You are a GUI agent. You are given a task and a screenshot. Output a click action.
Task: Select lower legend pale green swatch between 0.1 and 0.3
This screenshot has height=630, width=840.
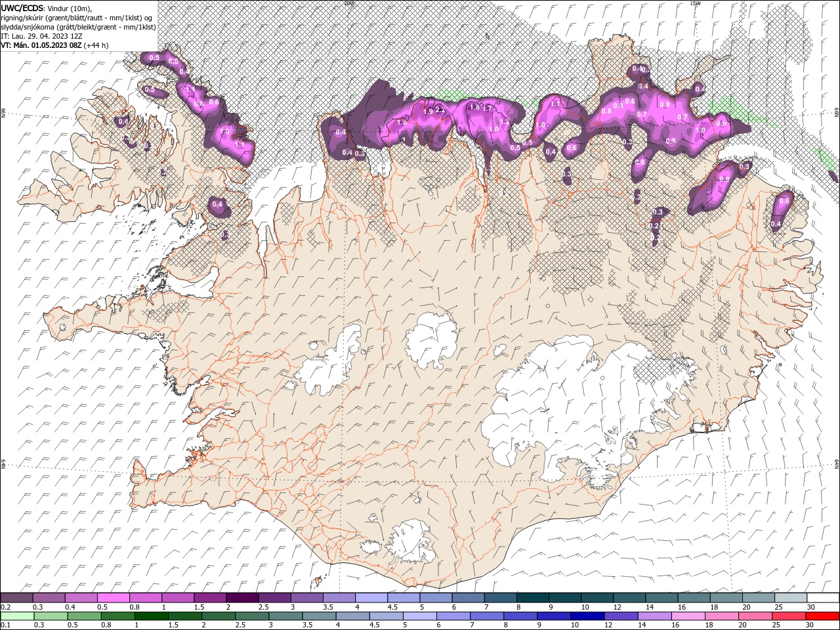tap(16, 616)
